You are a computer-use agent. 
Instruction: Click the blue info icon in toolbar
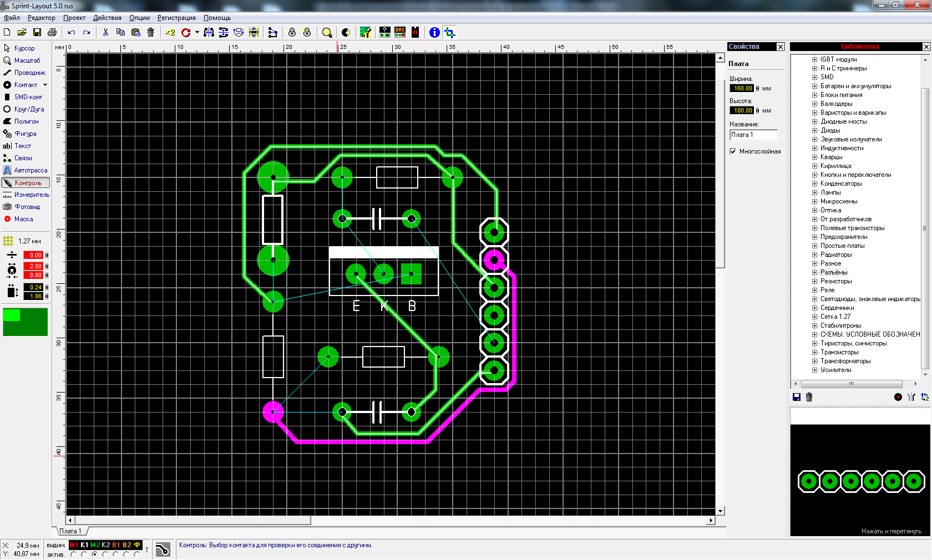coord(434,33)
